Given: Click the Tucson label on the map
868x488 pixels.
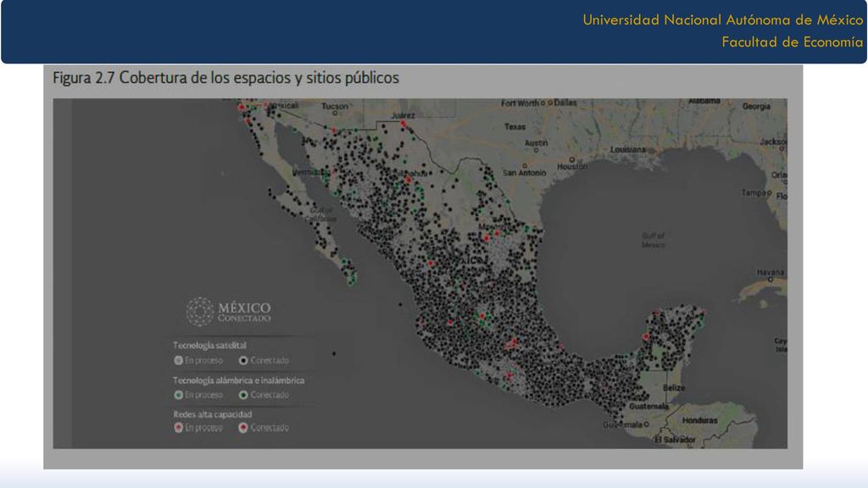Looking at the screenshot, I should pos(335,106).
